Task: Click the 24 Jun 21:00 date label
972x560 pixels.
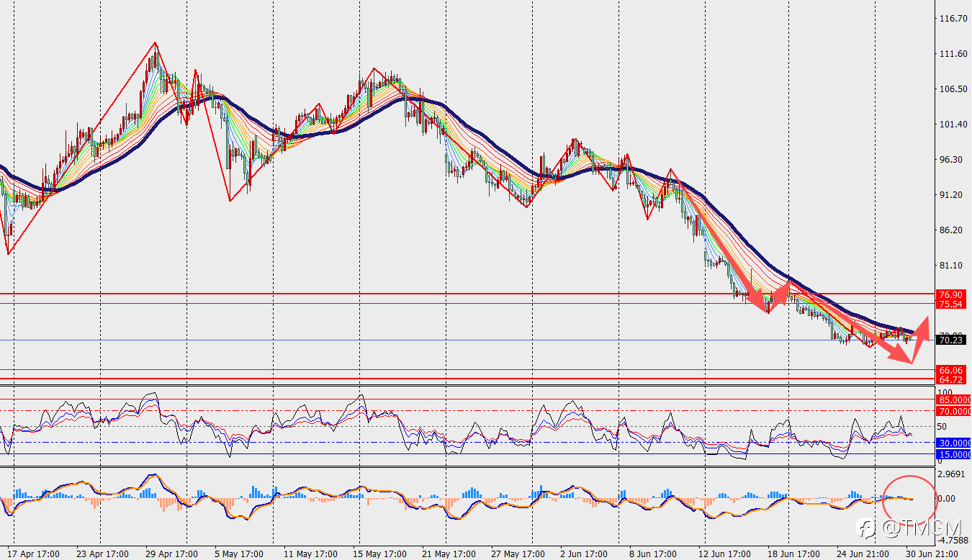Action: coord(862,554)
